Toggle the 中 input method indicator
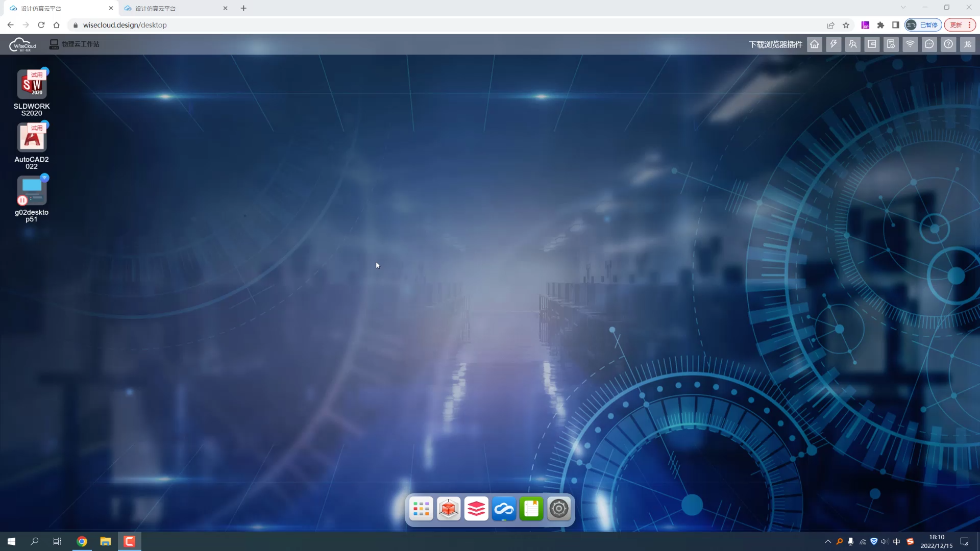The width and height of the screenshot is (980, 551). 897,542
